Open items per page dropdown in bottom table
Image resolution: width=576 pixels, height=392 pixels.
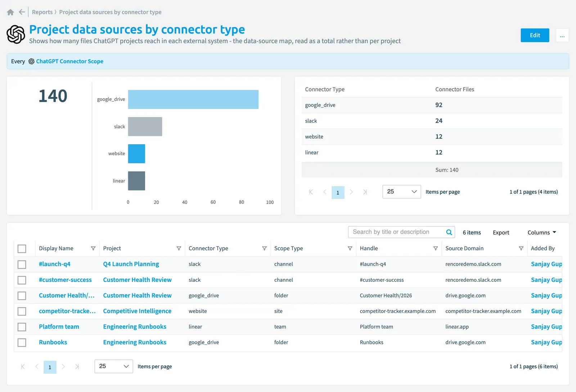point(114,366)
